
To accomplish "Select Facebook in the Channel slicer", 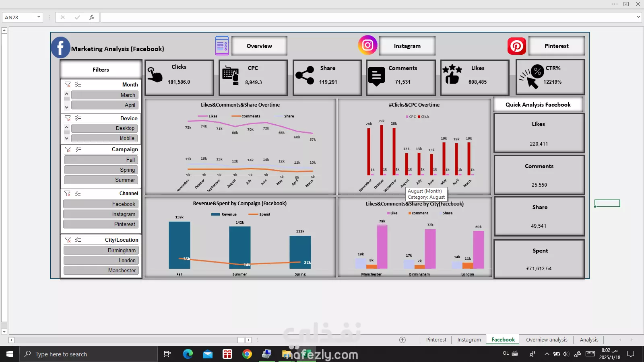I will pyautogui.click(x=101, y=204).
